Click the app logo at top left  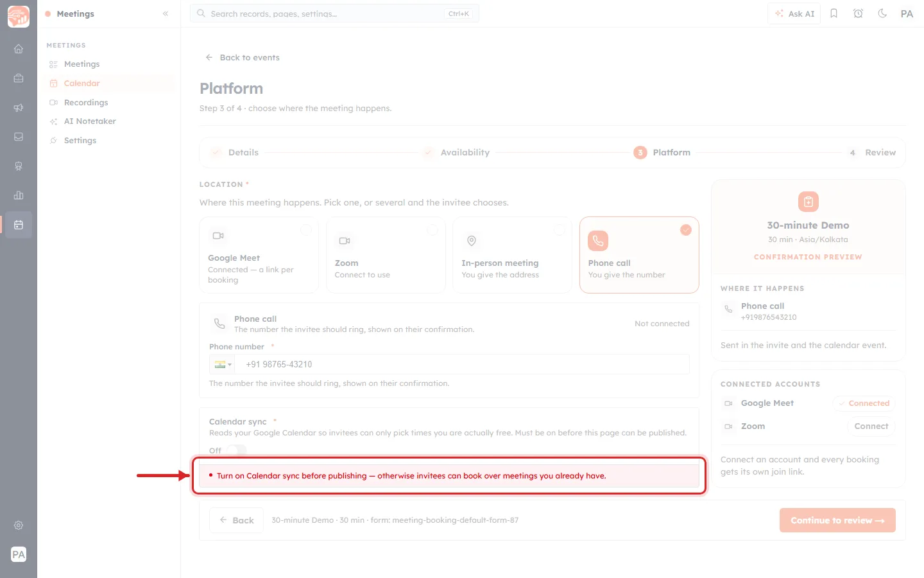[x=19, y=17]
